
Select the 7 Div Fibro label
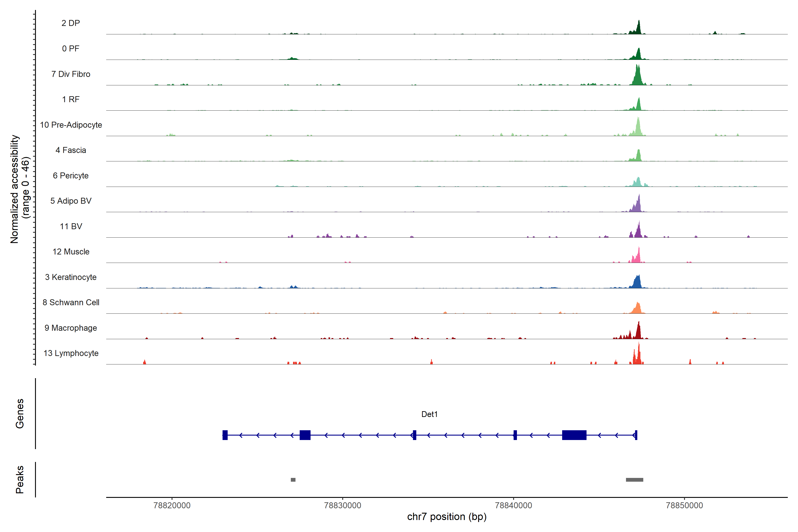[70, 74]
